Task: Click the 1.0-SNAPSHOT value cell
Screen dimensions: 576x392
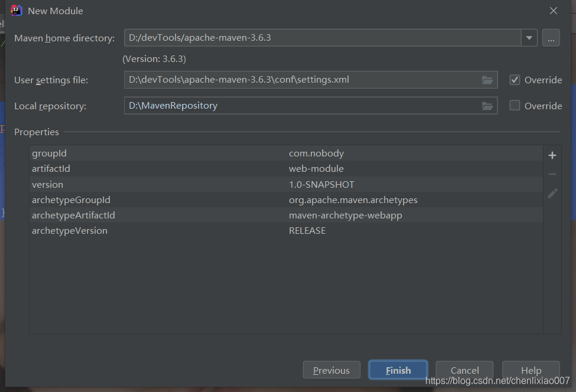Action: [321, 184]
